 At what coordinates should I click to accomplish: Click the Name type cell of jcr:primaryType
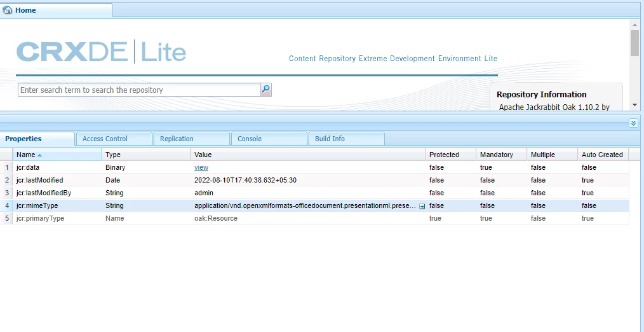pyautogui.click(x=114, y=218)
